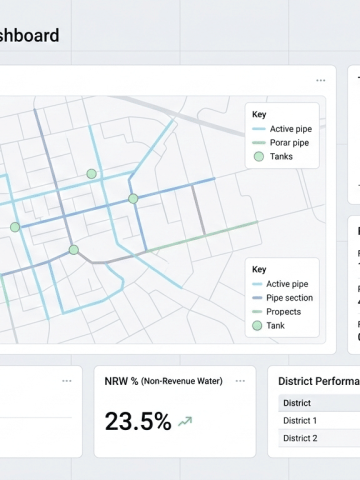Open the District 1 row

pyautogui.click(x=319, y=421)
